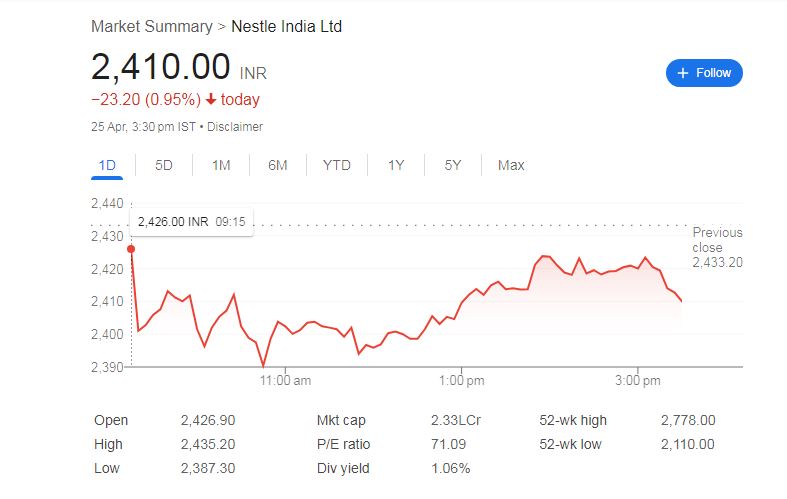787x499 pixels.
Task: Click the 2,426.00 INR tooltip label
Action: click(x=173, y=222)
